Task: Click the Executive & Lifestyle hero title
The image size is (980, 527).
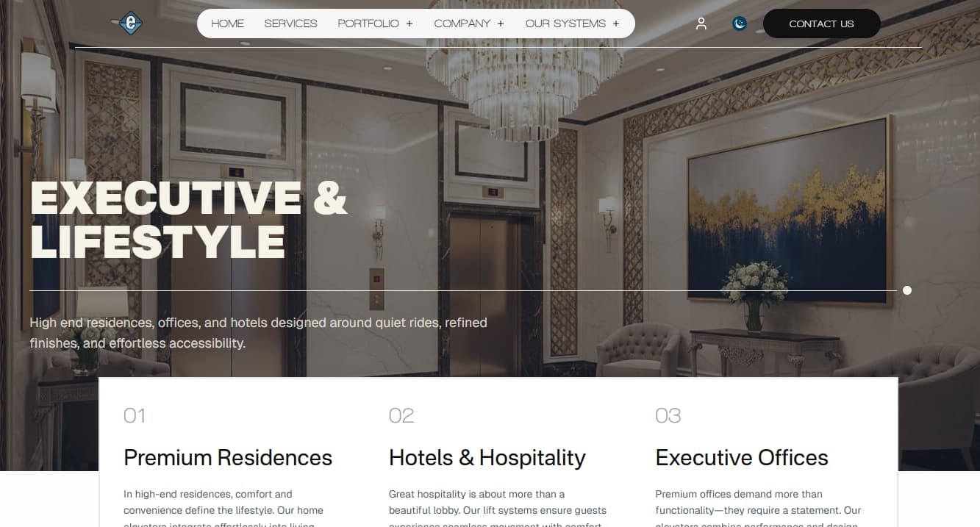Action: pyautogui.click(x=189, y=220)
